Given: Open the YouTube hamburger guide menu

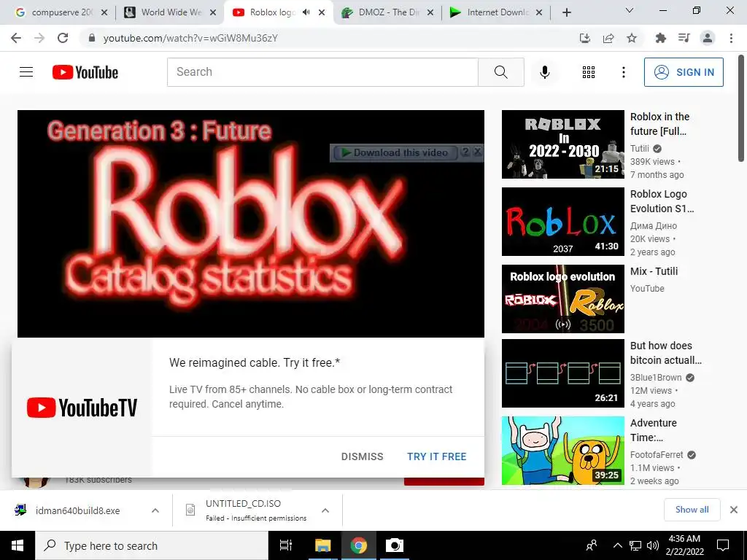Looking at the screenshot, I should [x=26, y=72].
